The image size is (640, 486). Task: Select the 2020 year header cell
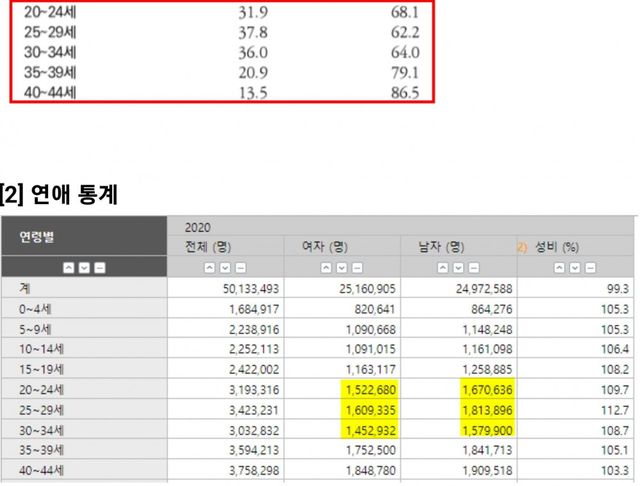click(199, 227)
